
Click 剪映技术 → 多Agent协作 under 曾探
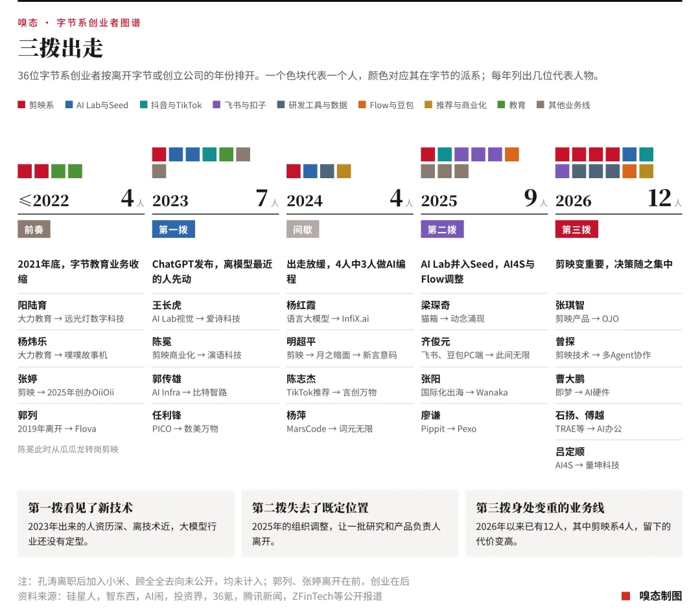coord(603,355)
